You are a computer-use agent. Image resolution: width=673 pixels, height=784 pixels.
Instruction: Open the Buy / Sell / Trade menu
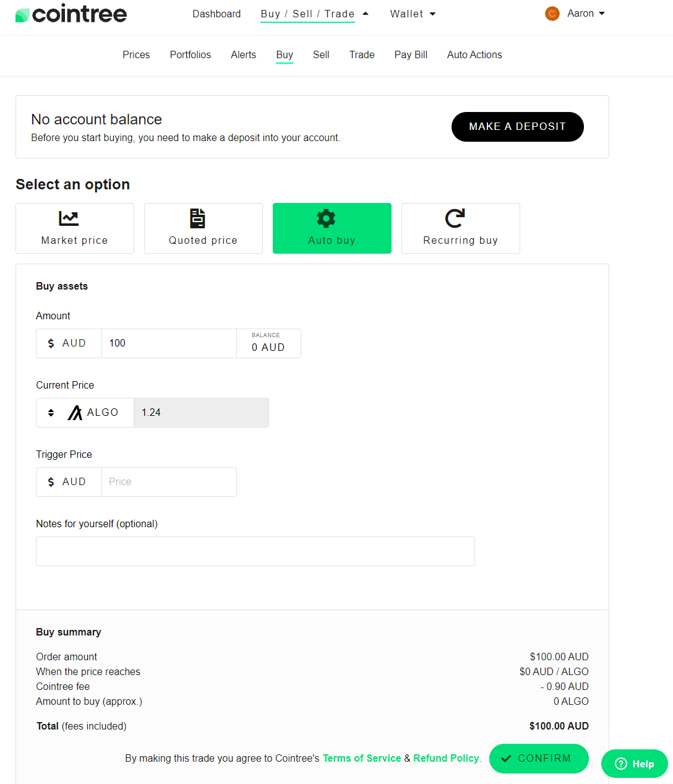click(x=307, y=14)
